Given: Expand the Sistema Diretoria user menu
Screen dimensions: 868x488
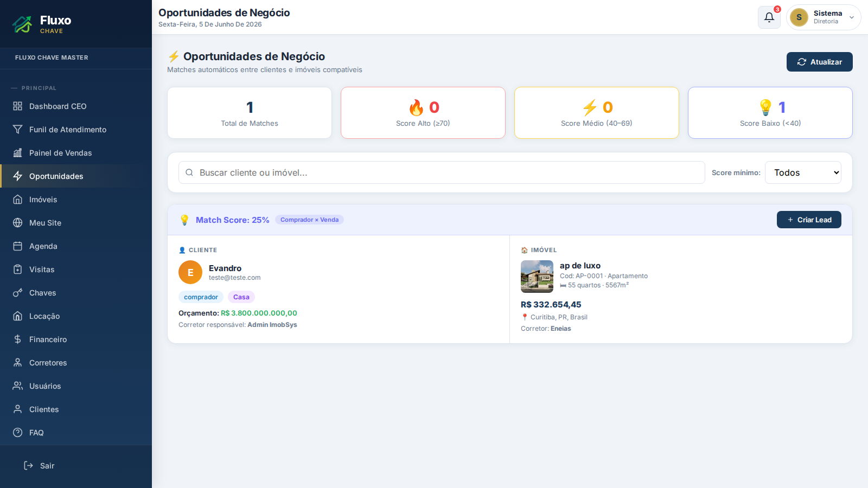Looking at the screenshot, I should 824,17.
